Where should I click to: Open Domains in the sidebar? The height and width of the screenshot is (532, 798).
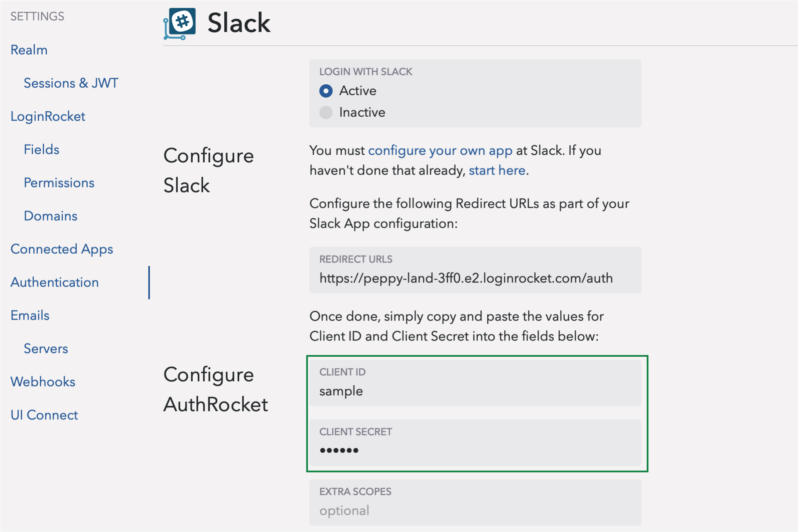pyautogui.click(x=51, y=216)
